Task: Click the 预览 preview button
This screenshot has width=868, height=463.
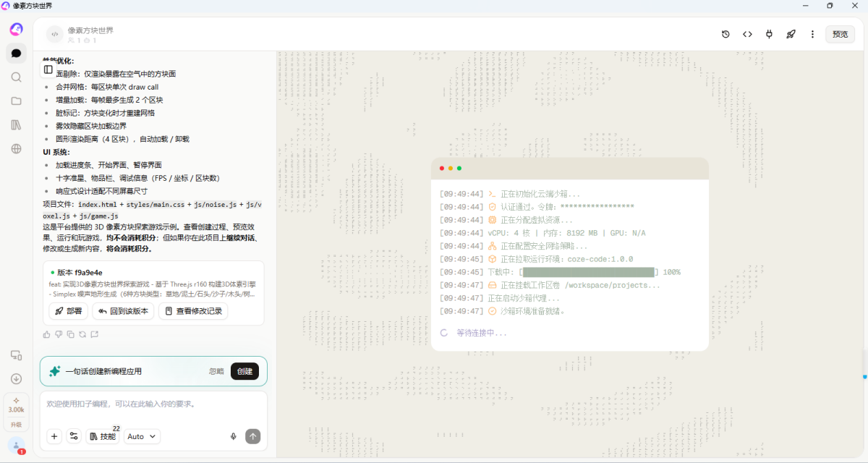Action: (840, 34)
